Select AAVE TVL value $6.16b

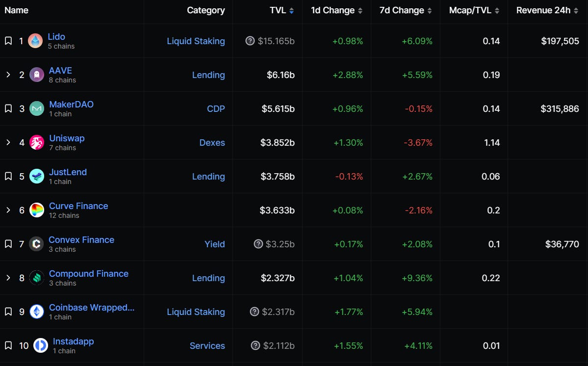pos(281,75)
